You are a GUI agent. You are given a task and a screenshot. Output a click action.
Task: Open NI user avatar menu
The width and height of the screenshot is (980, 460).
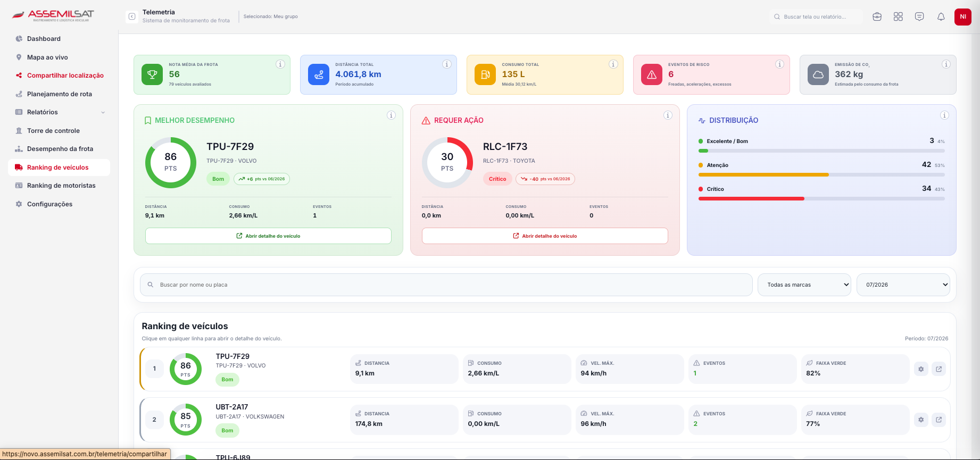[963, 16]
